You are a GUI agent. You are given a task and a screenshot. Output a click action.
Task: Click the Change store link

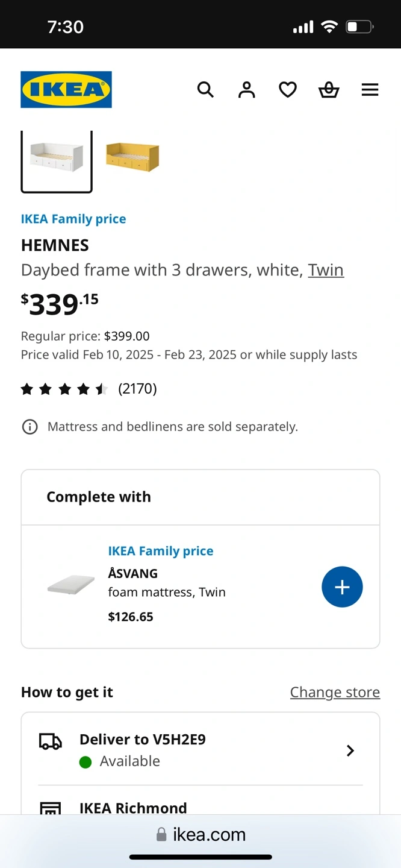[x=335, y=692]
